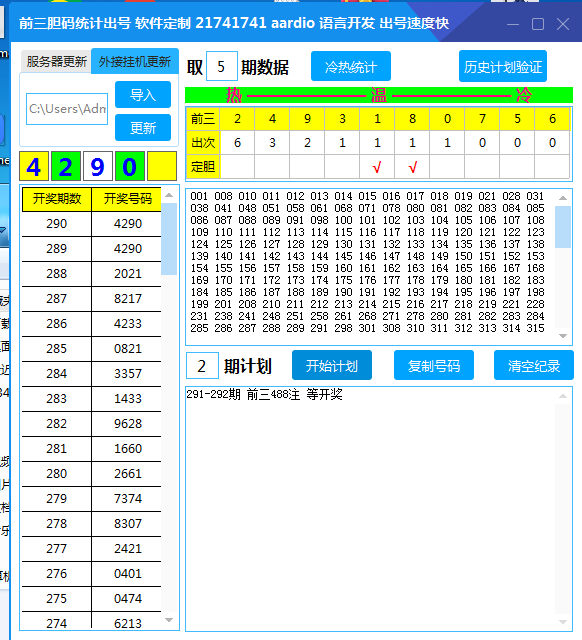Check 定胆 cell under digit 2

click(237, 167)
